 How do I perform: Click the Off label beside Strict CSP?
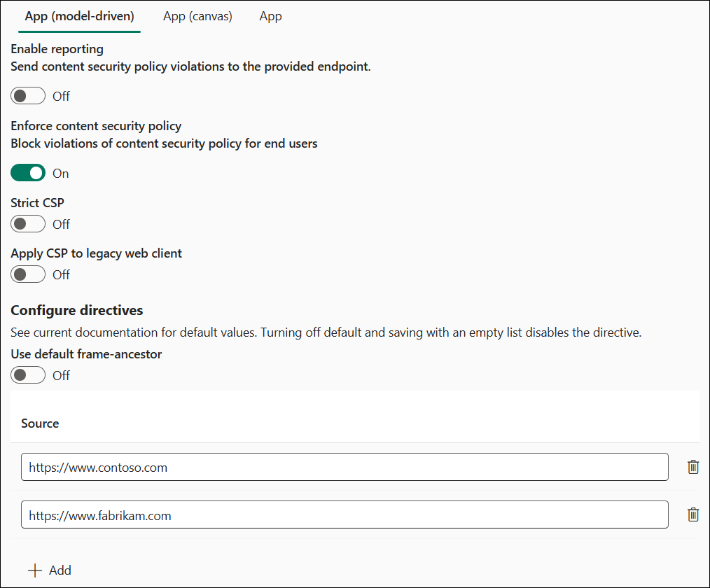tap(61, 223)
